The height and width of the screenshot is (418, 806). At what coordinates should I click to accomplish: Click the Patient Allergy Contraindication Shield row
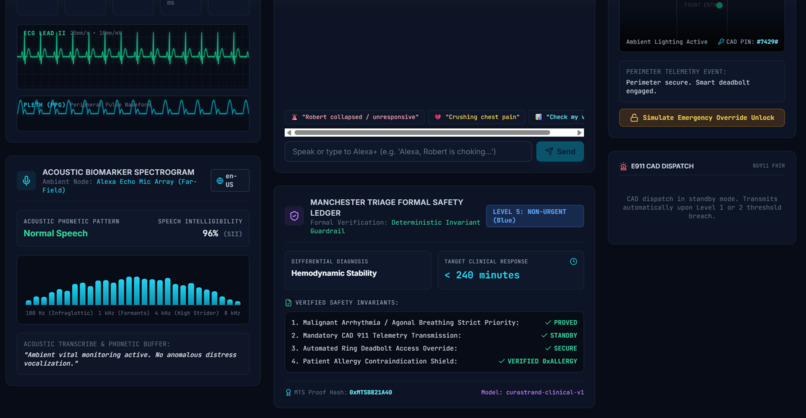click(434, 361)
